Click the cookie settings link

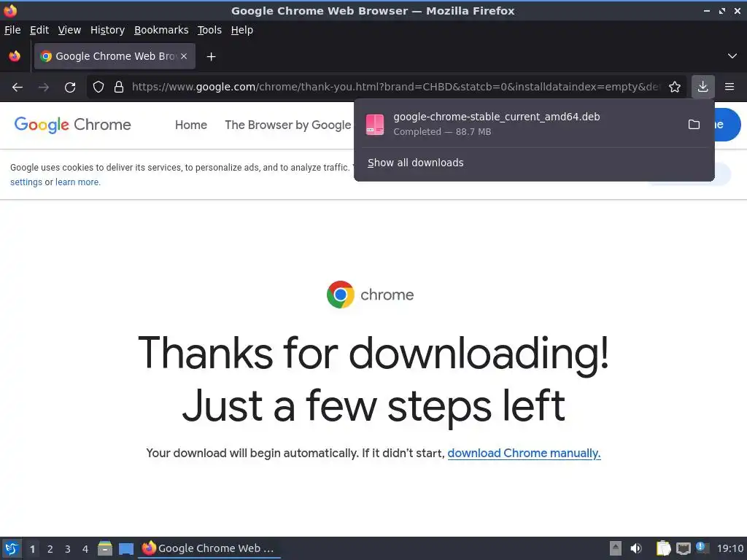click(26, 182)
